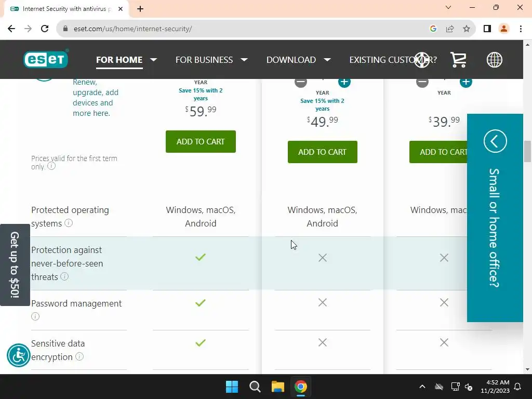Click Save 15% with 2 years above $49.99
This screenshot has width=532, height=399.
(322, 105)
